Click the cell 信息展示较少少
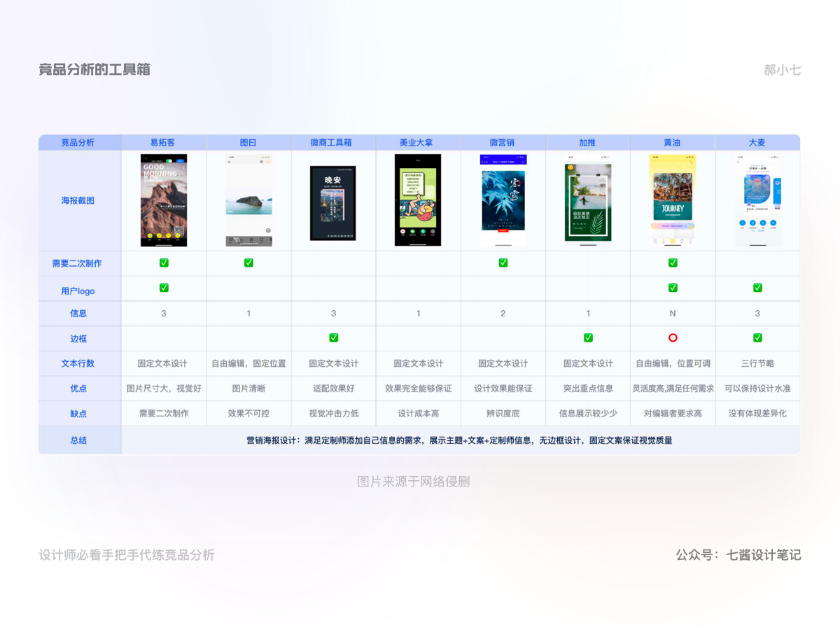 tap(588, 413)
